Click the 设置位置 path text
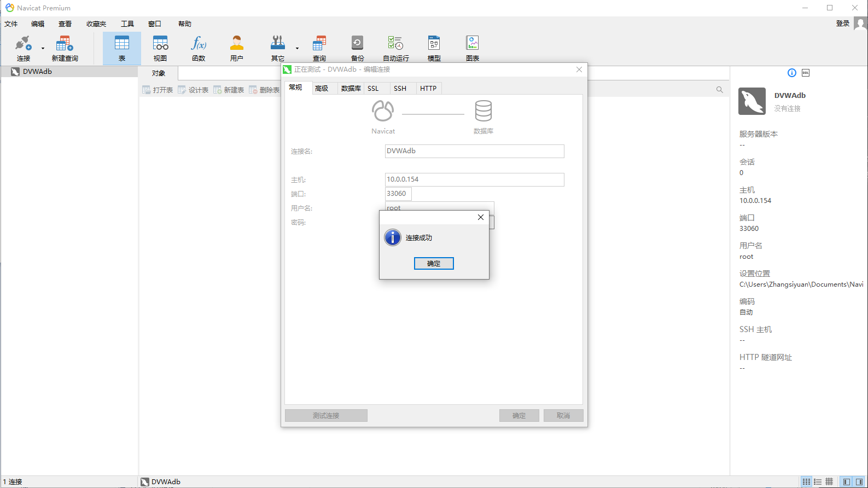The height and width of the screenshot is (488, 868). point(801,284)
